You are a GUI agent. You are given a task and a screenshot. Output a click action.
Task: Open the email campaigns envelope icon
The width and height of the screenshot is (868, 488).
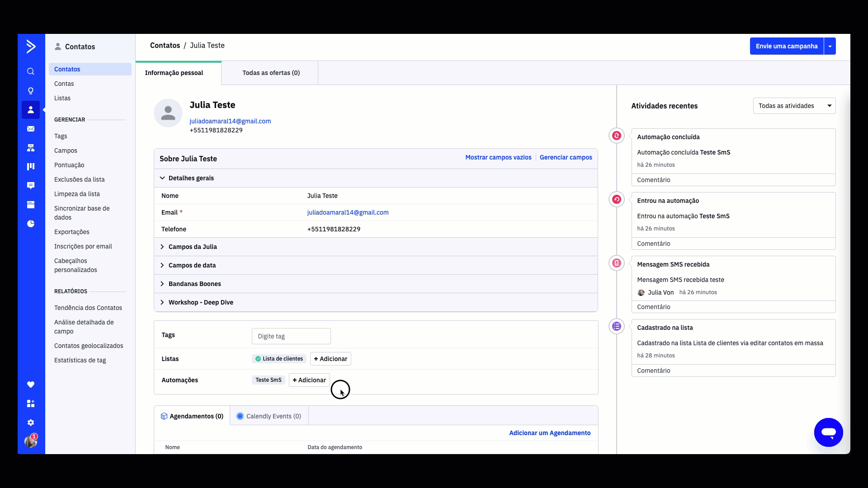coord(31,129)
